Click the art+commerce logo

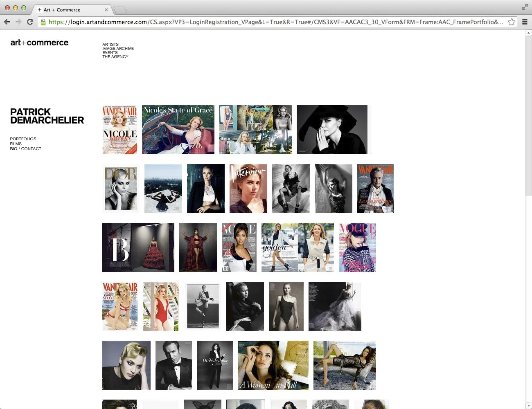pyautogui.click(x=39, y=43)
